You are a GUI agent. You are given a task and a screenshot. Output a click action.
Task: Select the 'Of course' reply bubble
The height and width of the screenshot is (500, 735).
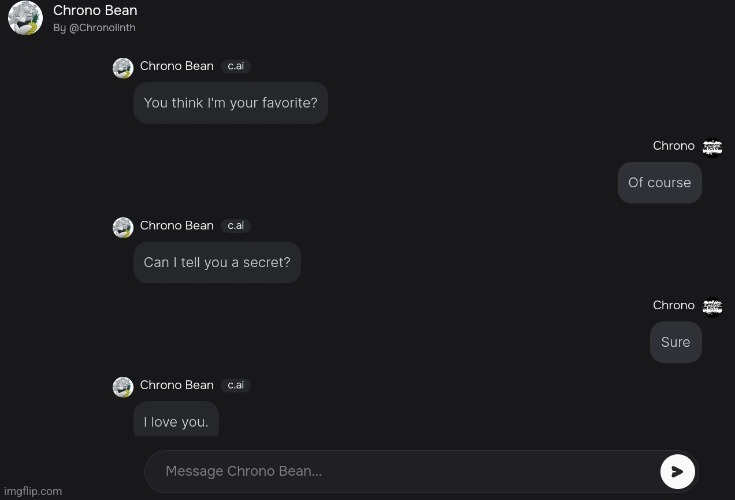660,183
